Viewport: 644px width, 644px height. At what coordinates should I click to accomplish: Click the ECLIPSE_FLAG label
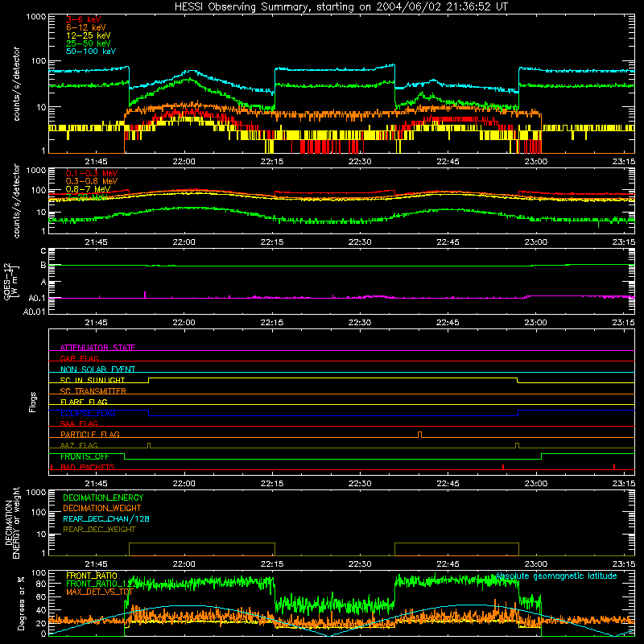click(88, 413)
